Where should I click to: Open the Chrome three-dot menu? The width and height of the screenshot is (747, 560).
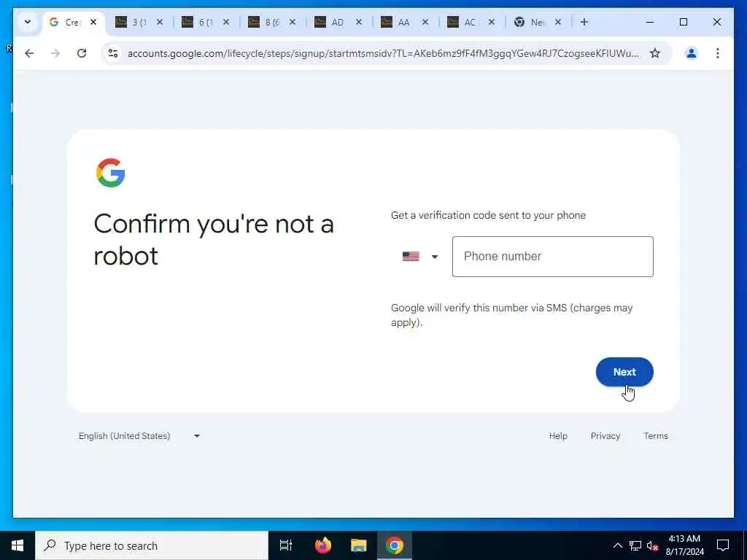point(718,53)
